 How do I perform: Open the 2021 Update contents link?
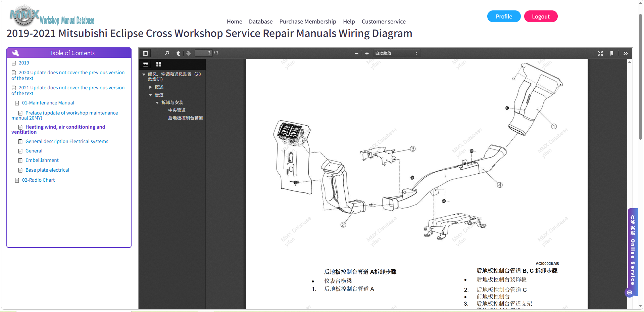pyautogui.click(x=68, y=90)
